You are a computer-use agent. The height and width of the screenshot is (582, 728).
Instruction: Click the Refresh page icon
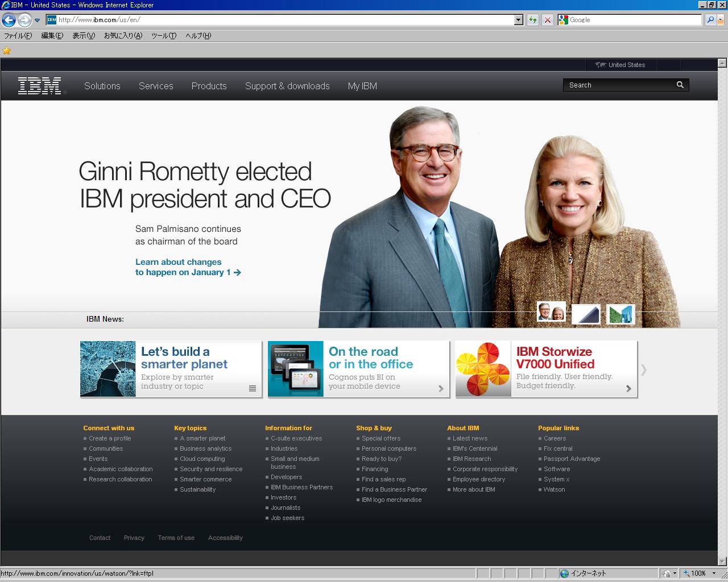[532, 20]
